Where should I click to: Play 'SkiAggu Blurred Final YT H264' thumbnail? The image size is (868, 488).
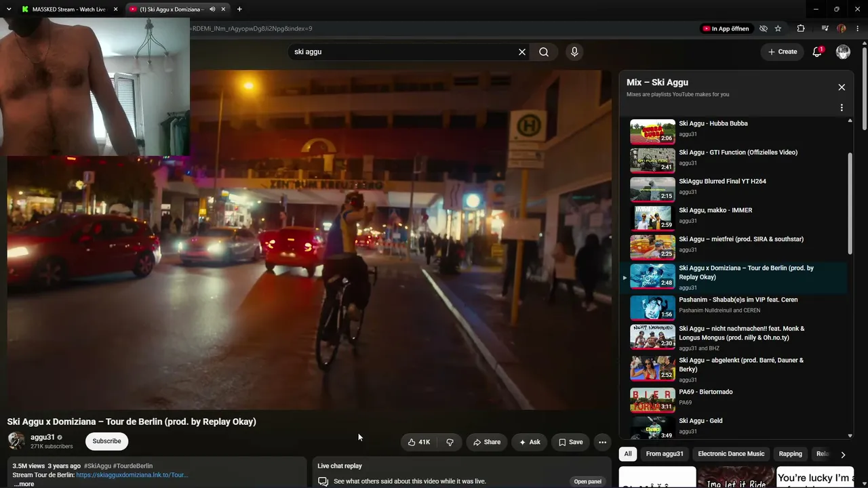point(652,190)
